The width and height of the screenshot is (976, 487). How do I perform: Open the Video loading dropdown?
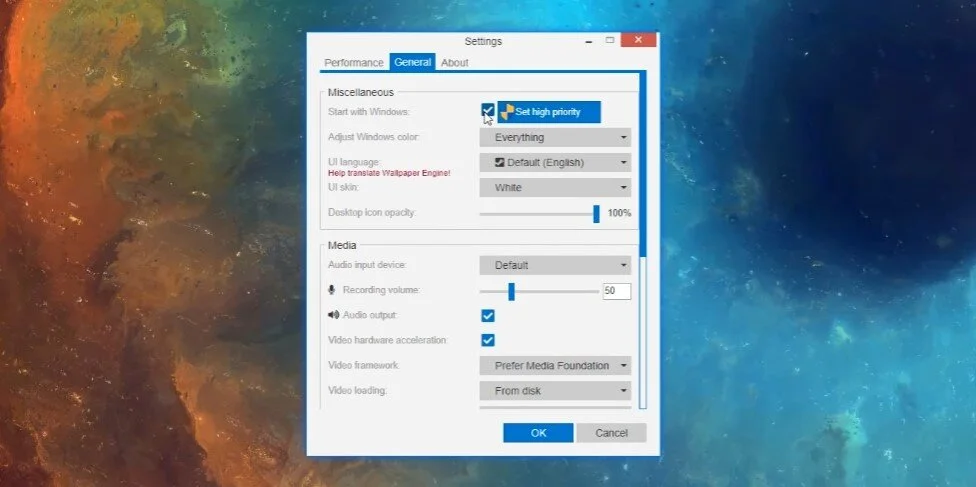pyautogui.click(x=555, y=391)
